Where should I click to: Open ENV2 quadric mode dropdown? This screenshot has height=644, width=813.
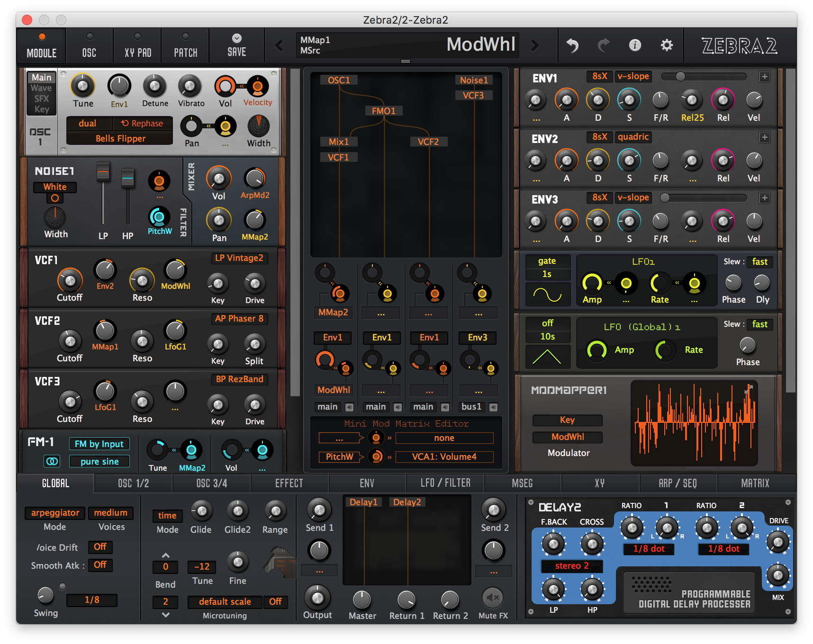pyautogui.click(x=633, y=137)
